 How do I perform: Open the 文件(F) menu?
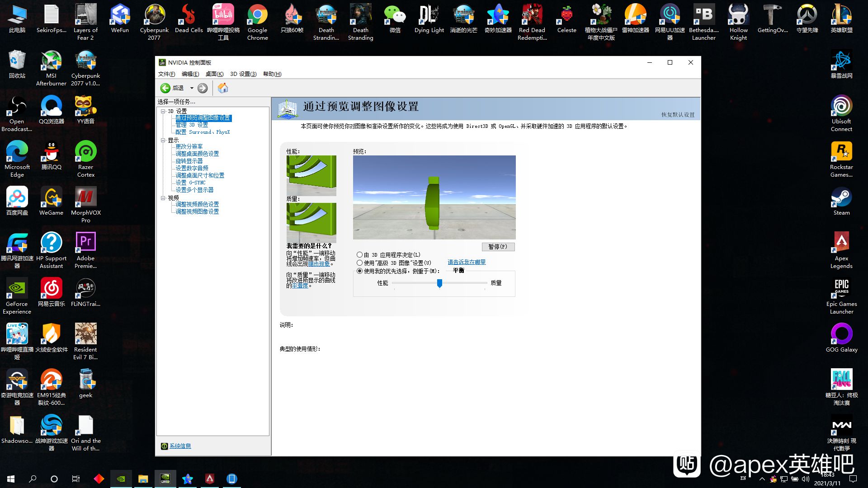(x=166, y=74)
